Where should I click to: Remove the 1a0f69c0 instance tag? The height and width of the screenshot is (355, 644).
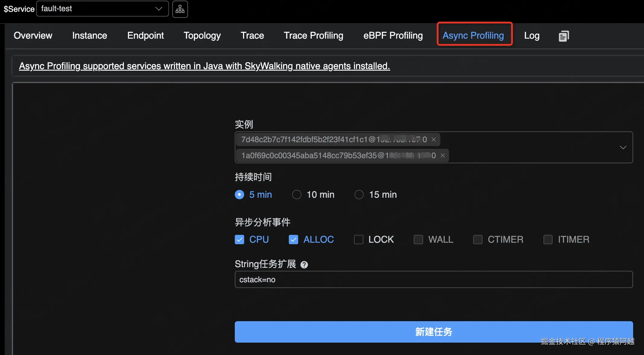click(443, 155)
